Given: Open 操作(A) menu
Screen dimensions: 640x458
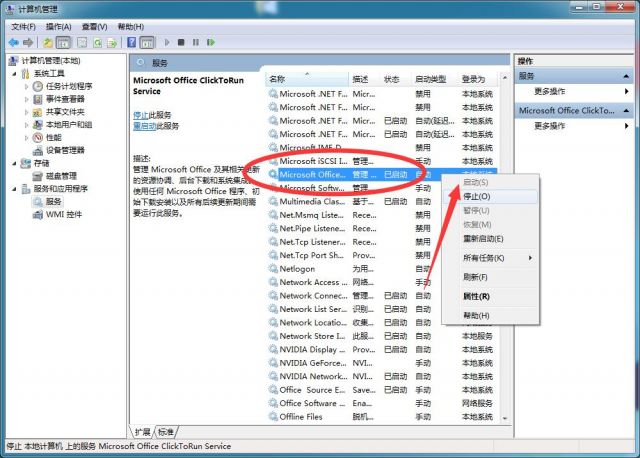Looking at the screenshot, I should (x=59, y=27).
